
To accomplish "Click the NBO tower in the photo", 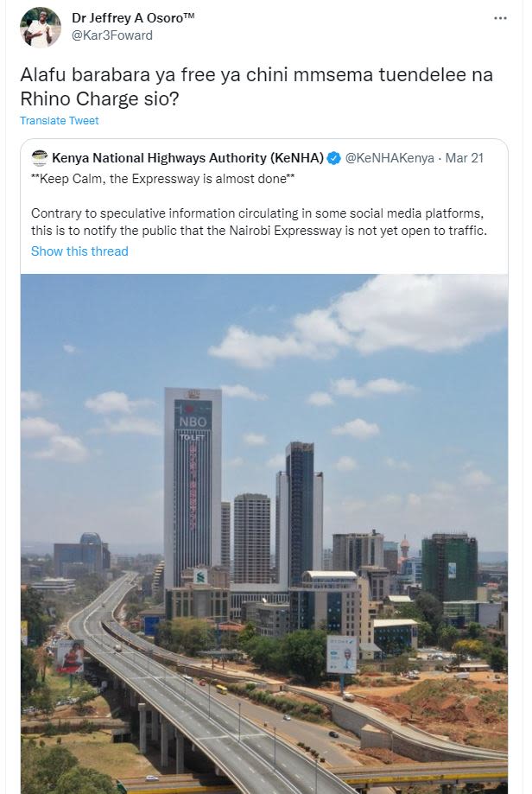I will (x=193, y=486).
